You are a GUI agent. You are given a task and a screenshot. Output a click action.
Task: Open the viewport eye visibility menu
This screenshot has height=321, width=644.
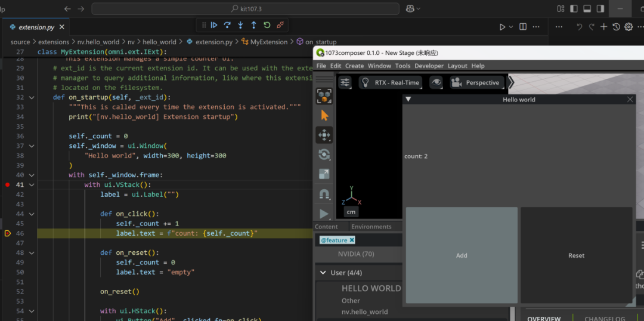pos(437,82)
